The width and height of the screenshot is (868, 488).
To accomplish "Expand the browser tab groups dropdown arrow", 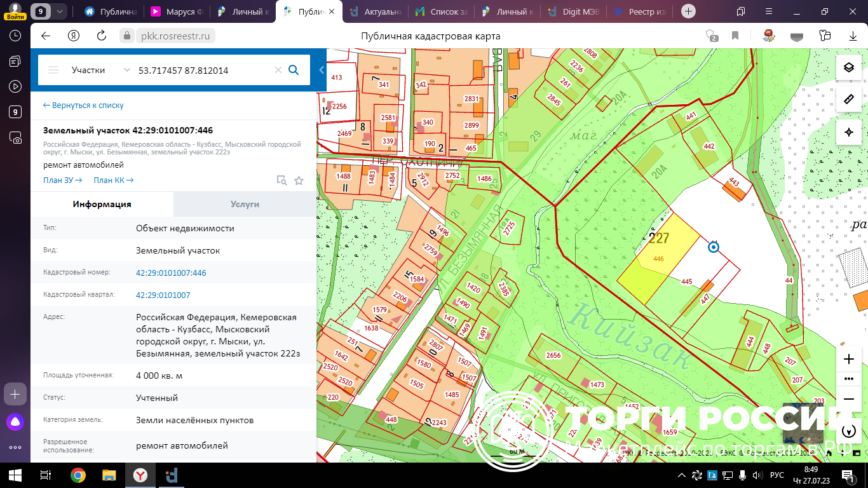I will click(59, 11).
